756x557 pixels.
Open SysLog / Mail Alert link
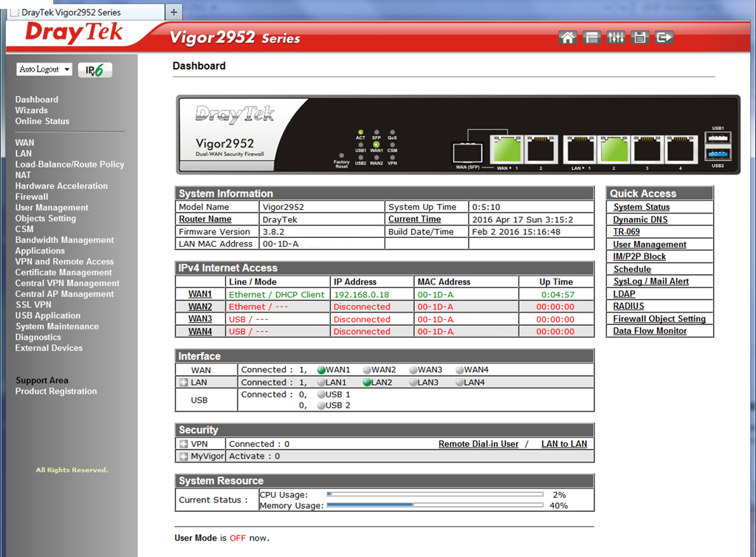[651, 281]
